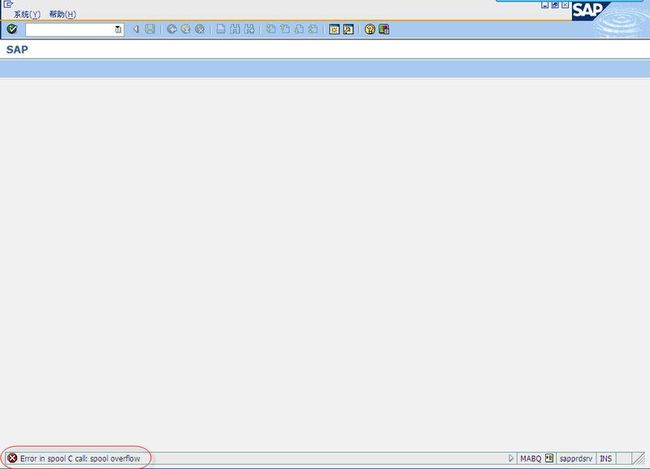The image size is (650, 469).
Task: Close the SAP window
Action: (565, 5)
